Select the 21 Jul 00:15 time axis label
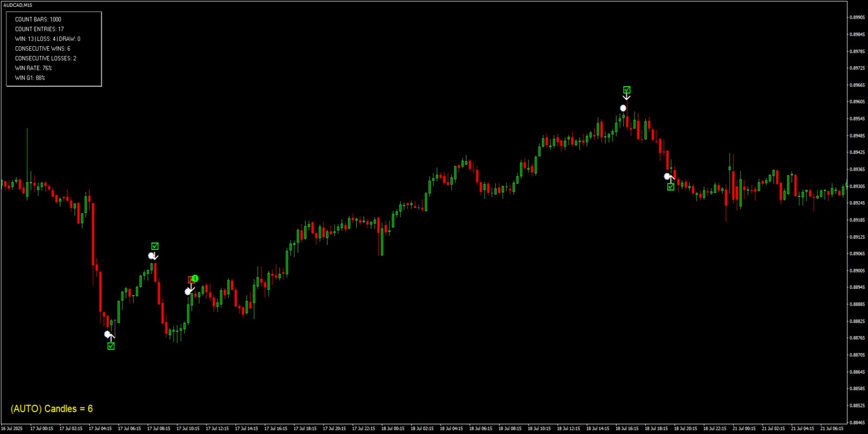This screenshot has width=868, height=434. point(744,428)
